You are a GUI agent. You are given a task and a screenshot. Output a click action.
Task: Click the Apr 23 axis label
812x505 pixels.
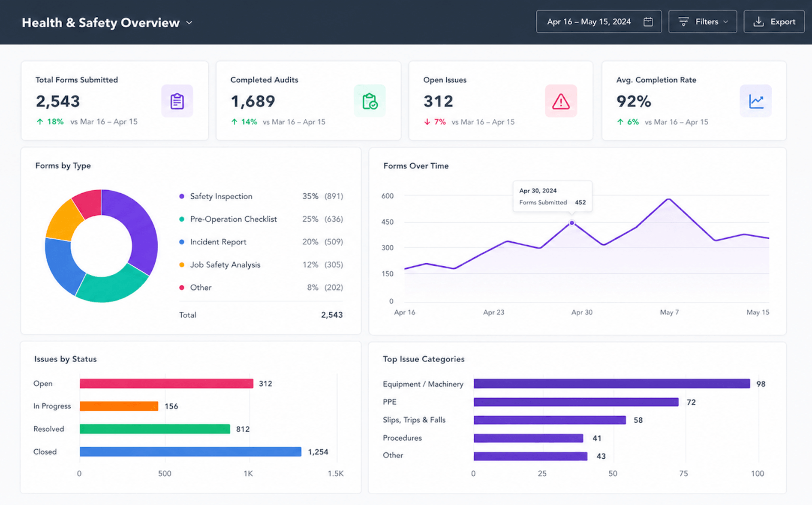(x=493, y=312)
